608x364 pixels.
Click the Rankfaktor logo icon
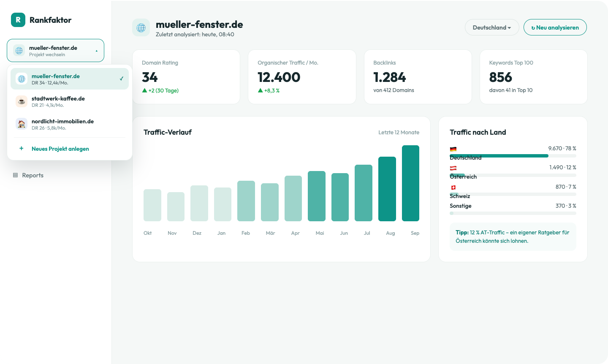18,20
